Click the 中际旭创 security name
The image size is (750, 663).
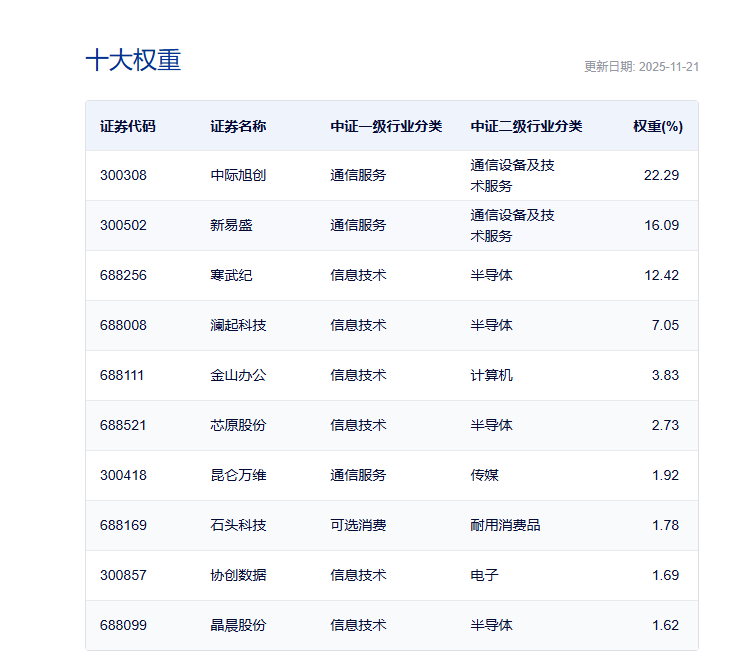[238, 175]
